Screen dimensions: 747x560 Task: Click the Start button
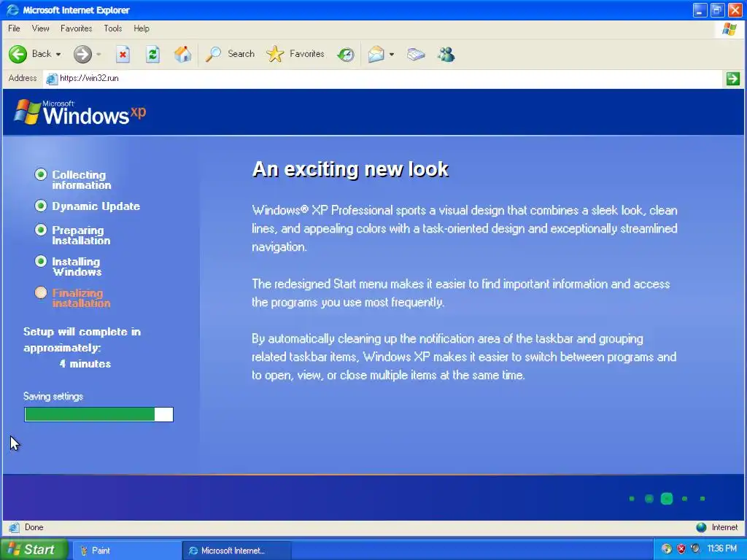point(34,550)
